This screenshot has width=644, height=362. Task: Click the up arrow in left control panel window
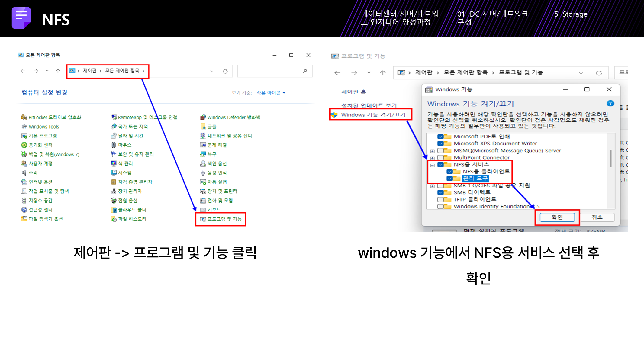(x=58, y=71)
